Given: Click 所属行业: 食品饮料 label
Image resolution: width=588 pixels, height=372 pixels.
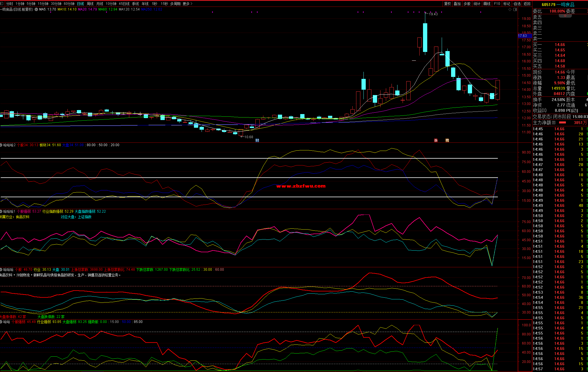Looking at the screenshot, I should pos(14,217).
